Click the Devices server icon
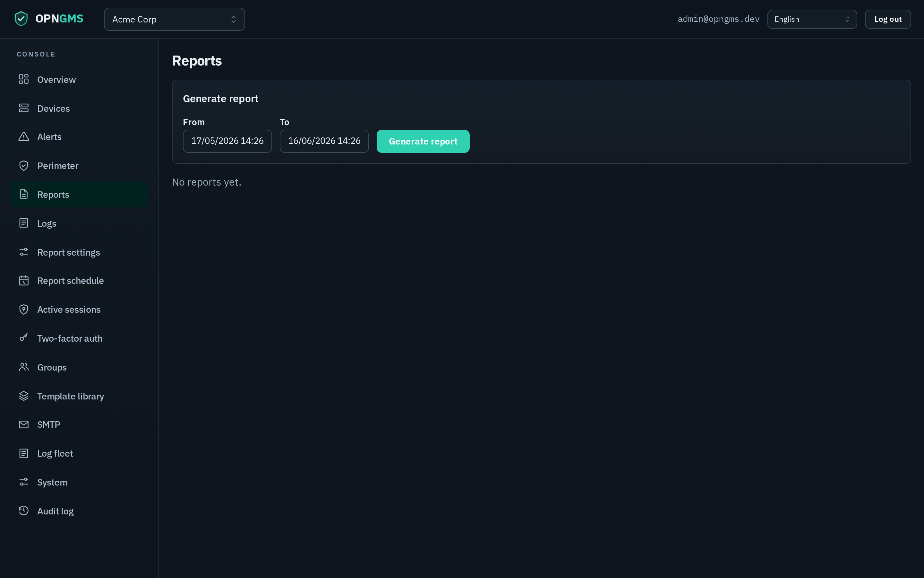 point(24,108)
